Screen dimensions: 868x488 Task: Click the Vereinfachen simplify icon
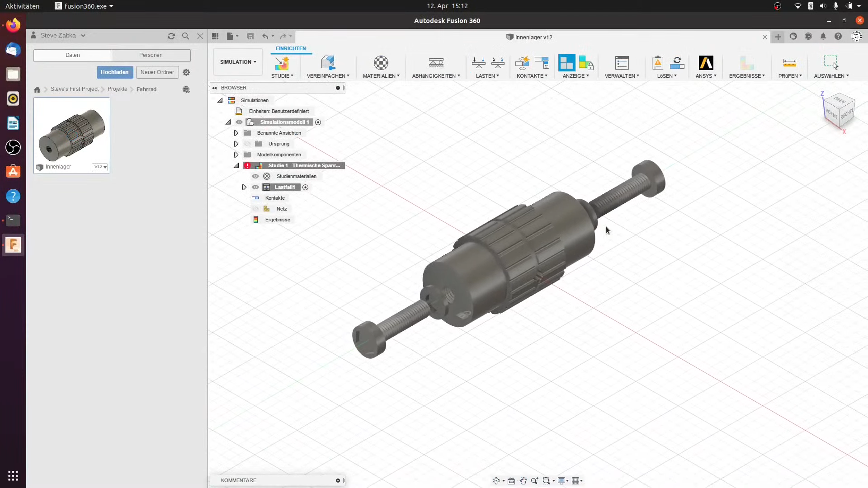(x=328, y=63)
